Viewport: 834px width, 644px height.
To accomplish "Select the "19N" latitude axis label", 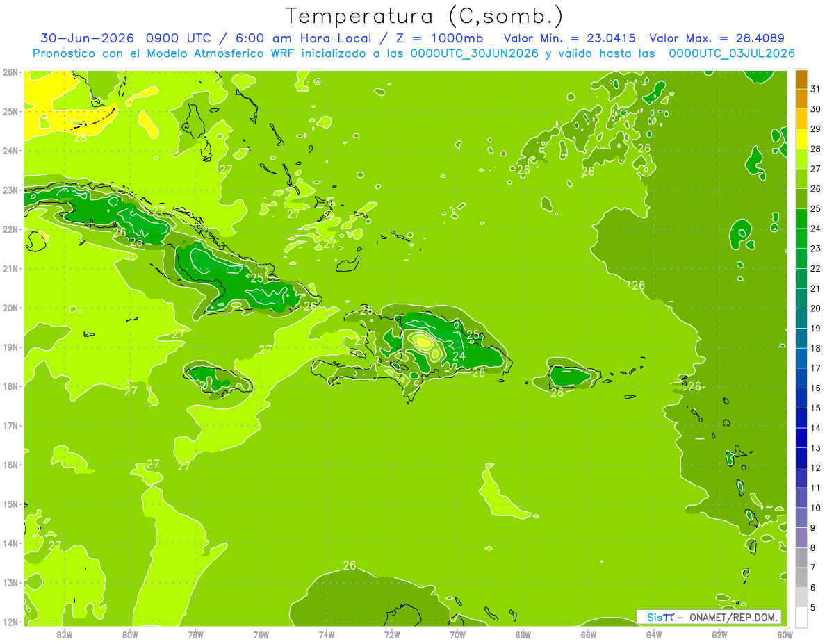I will (x=10, y=347).
